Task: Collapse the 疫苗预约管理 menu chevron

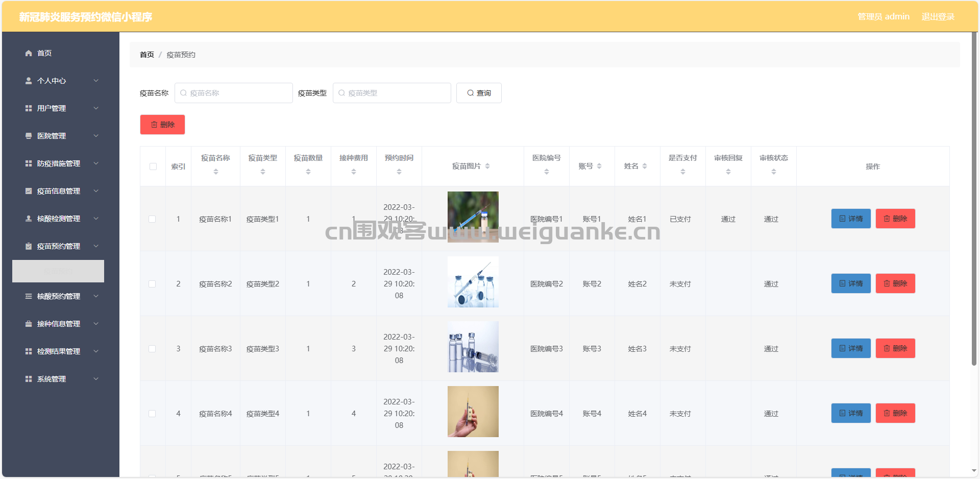Action: (x=96, y=246)
